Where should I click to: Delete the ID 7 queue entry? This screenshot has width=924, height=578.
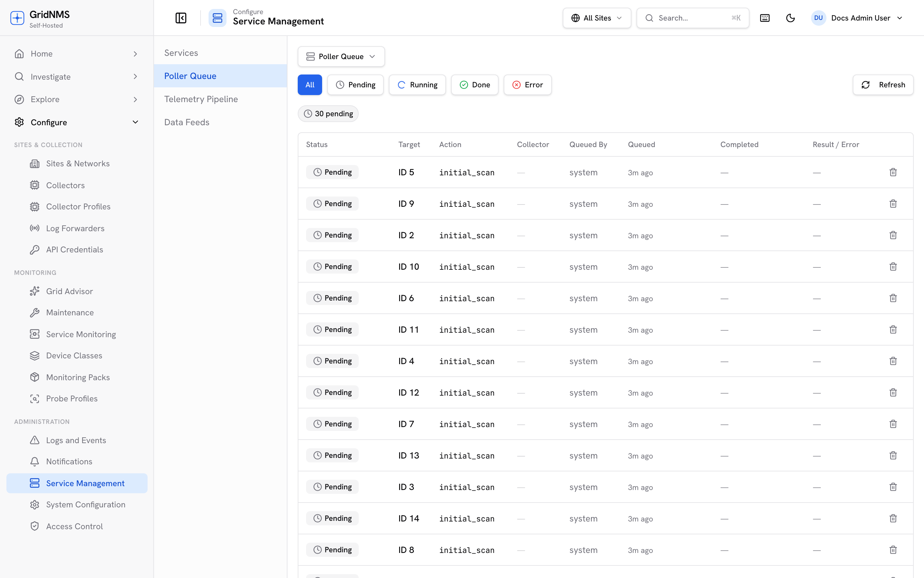893,424
